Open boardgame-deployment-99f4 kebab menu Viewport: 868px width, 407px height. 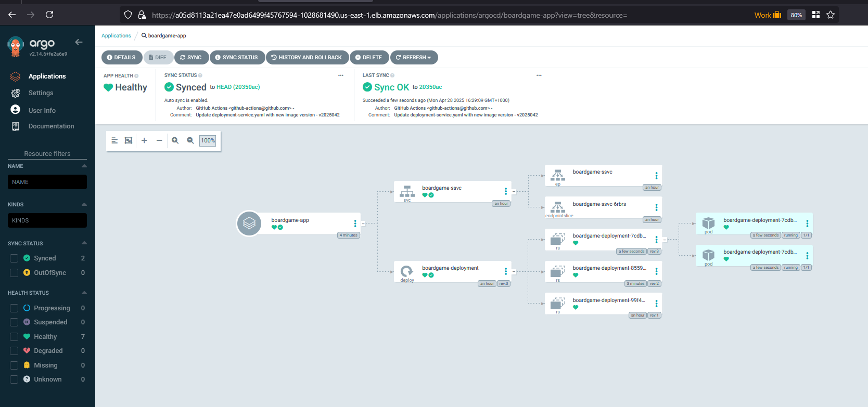click(x=657, y=304)
